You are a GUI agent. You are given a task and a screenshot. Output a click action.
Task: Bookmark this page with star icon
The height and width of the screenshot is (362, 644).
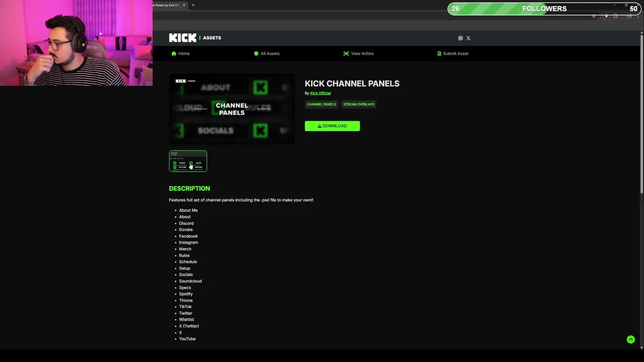(x=594, y=16)
